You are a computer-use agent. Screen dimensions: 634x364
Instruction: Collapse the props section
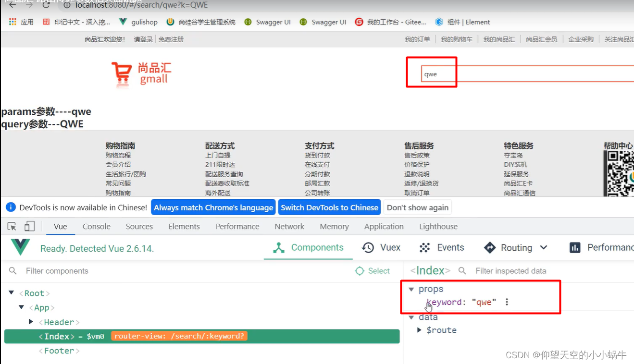(x=411, y=289)
